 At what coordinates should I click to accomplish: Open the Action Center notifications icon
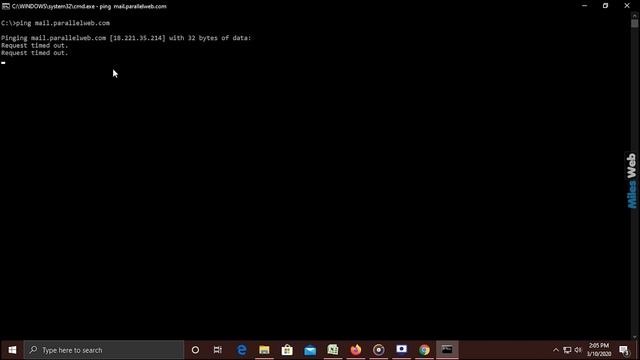coord(624,350)
